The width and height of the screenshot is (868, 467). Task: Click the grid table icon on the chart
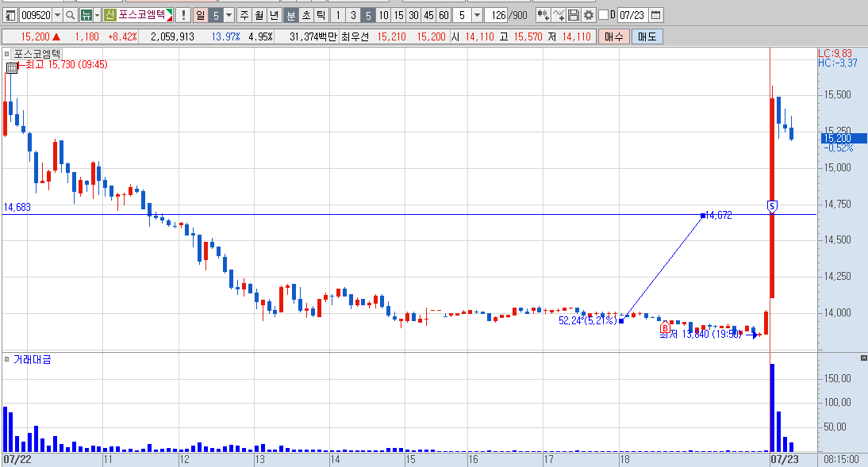12,68
